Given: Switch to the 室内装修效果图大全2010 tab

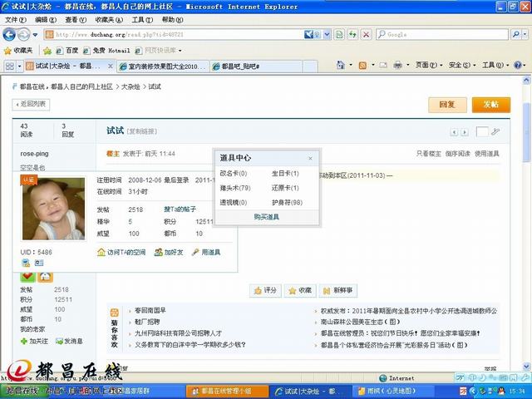Looking at the screenshot, I should coord(163,66).
